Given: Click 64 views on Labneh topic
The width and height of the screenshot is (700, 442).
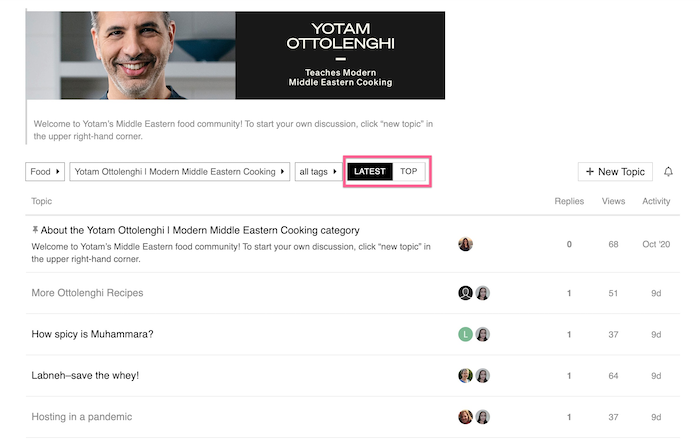Looking at the screenshot, I should (613, 376).
